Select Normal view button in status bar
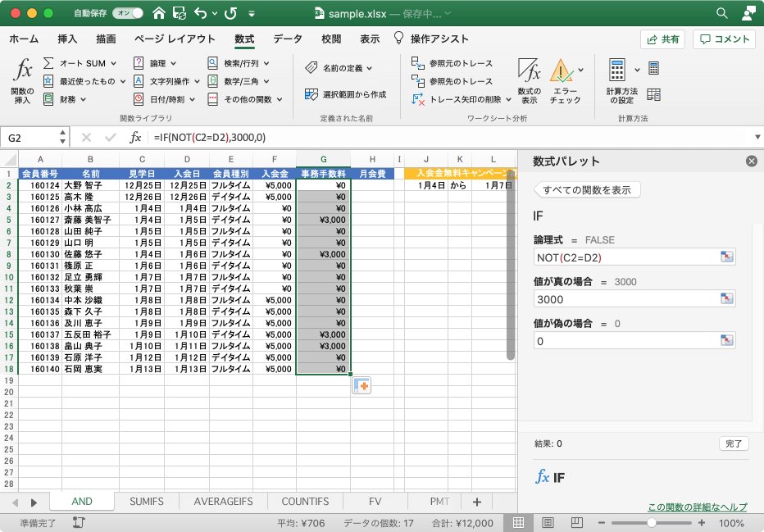Screen dimensions: 764x532 [x=519, y=523]
